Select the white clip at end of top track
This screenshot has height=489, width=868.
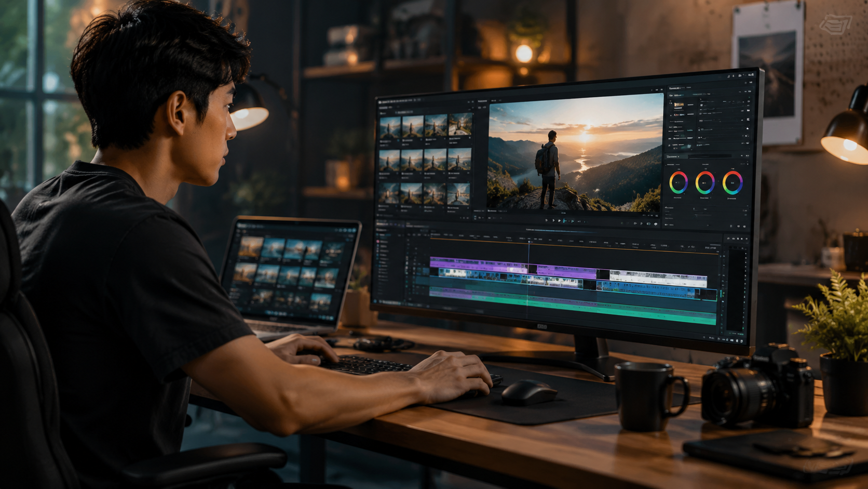[658, 279]
